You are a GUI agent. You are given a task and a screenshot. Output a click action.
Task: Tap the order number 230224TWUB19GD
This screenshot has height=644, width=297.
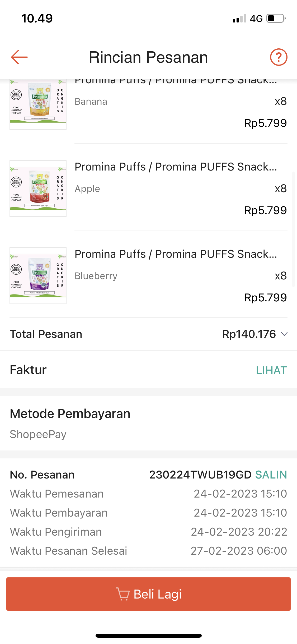pyautogui.click(x=200, y=475)
